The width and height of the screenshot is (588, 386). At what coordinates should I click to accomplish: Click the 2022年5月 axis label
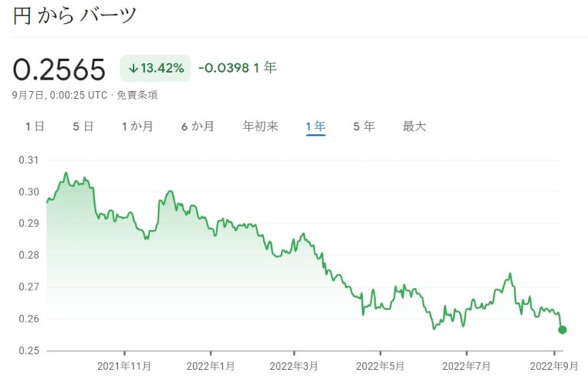pos(381,365)
